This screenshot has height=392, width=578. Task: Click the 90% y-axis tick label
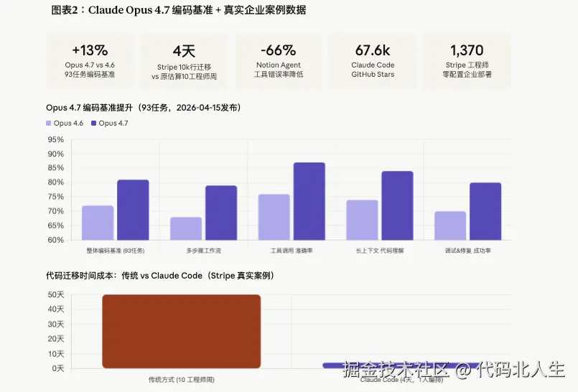tap(56, 154)
